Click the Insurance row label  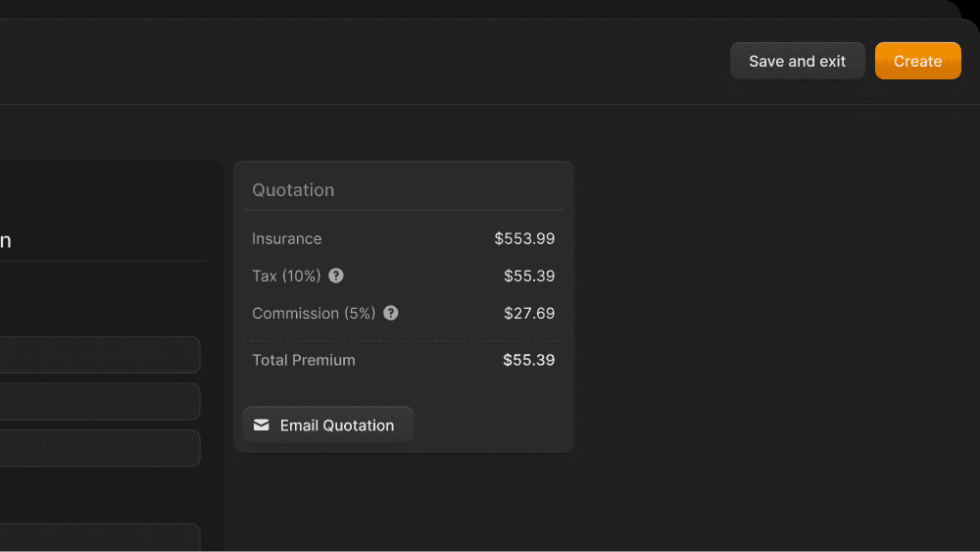286,238
